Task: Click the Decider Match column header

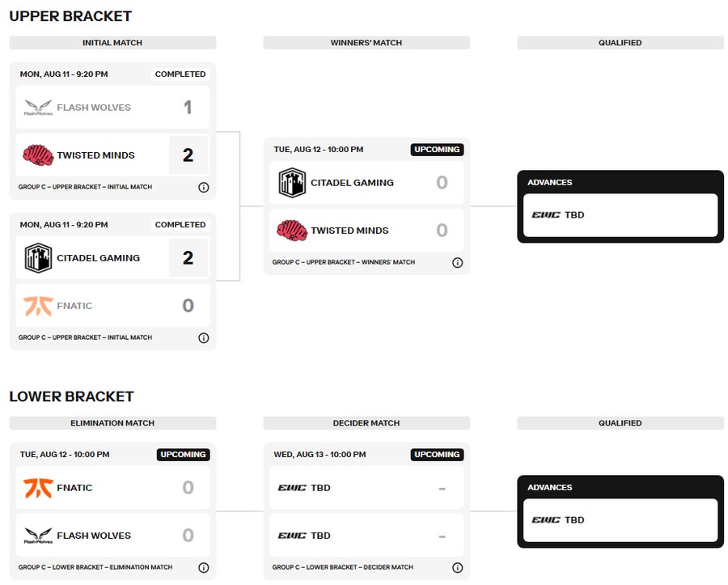Action: click(x=366, y=423)
